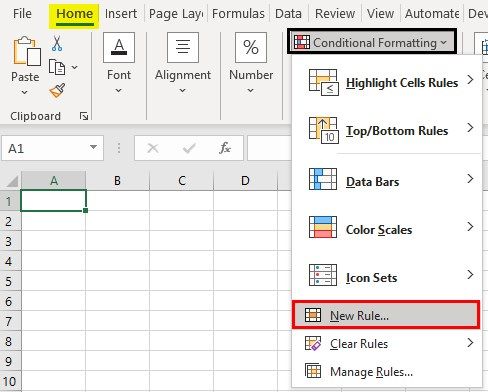Click the Manage Rules icon
Viewport: 488px width, 392px height.
[313, 371]
